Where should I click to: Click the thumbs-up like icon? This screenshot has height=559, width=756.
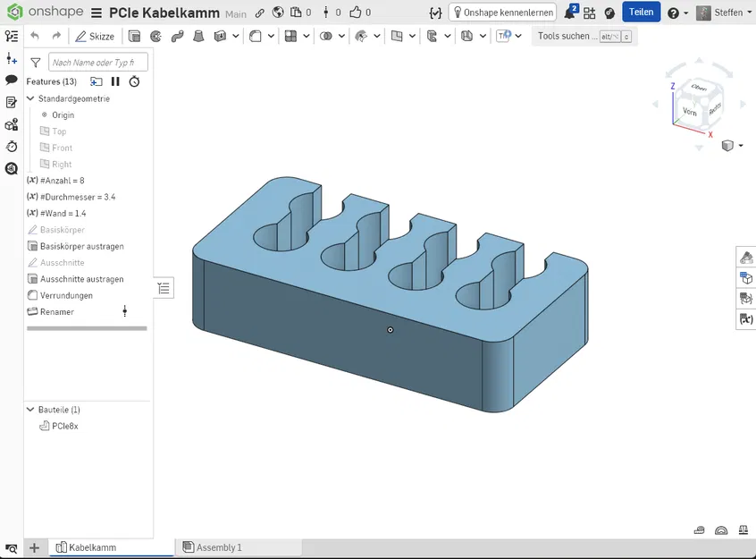click(x=356, y=13)
